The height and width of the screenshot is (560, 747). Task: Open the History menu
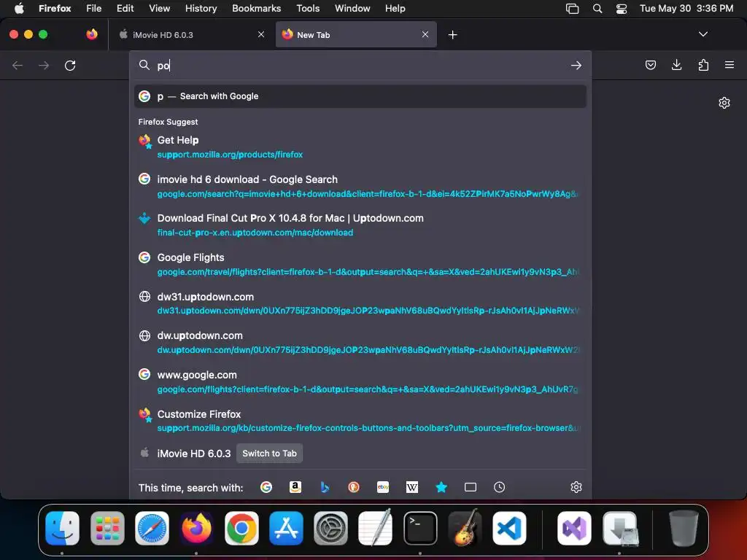tap(201, 9)
